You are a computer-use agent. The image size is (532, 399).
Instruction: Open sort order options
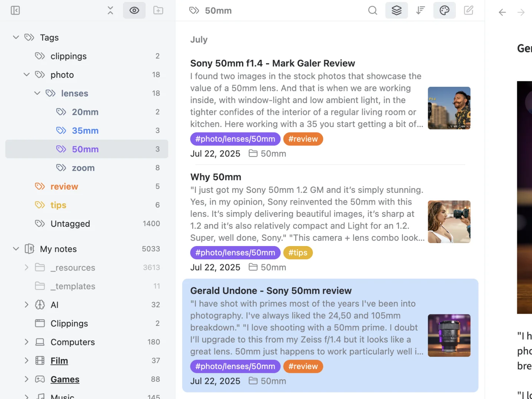coord(420,10)
